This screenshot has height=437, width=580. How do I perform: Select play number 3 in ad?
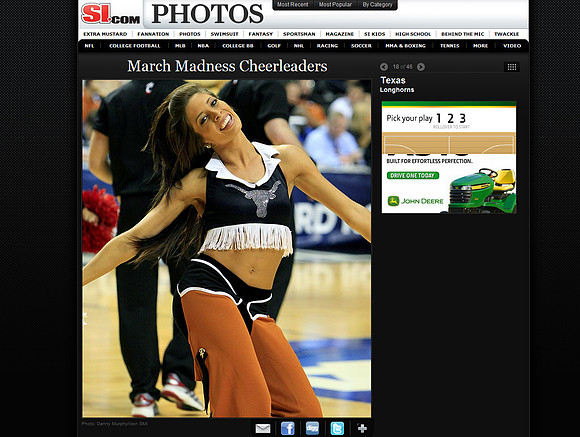pyautogui.click(x=462, y=118)
